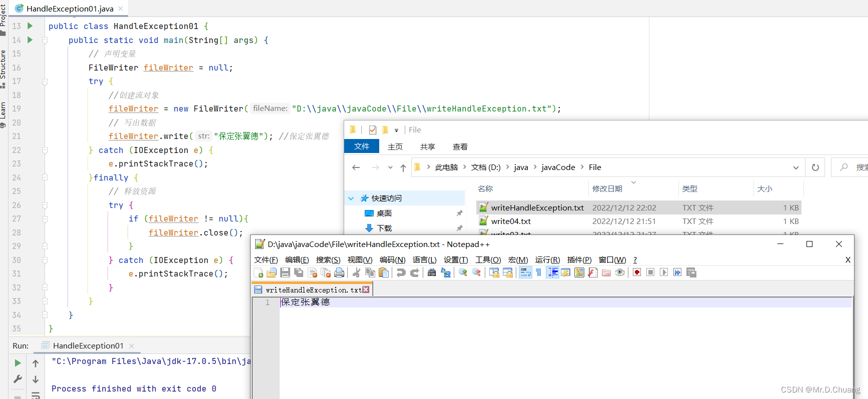Open the 设置(T) menu in Notepad++
This screenshot has width=868, height=399.
pyautogui.click(x=456, y=259)
